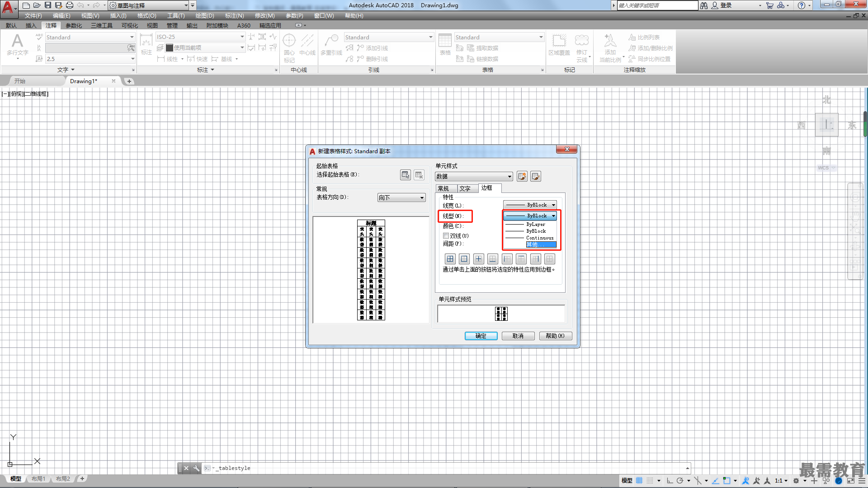Toggle object snap tracking in status bar
868x488 pixels.
715,481
